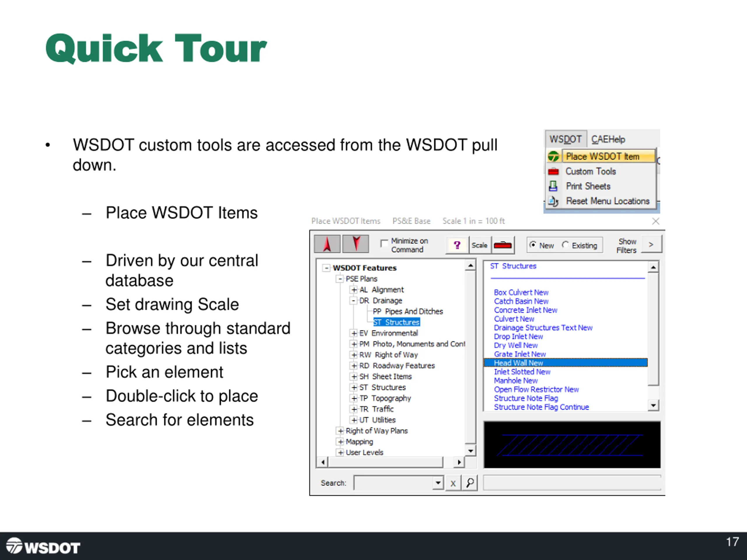The height and width of the screenshot is (560, 747).
Task: Click the item list scroll-up arrow
Action: tap(653, 267)
